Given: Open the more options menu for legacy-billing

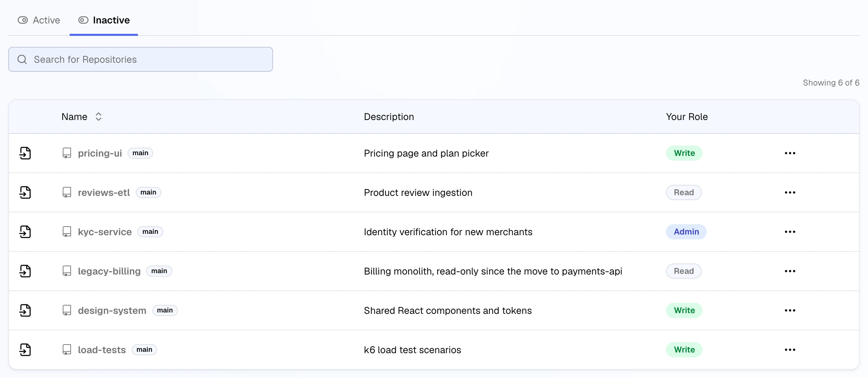Looking at the screenshot, I should point(790,271).
